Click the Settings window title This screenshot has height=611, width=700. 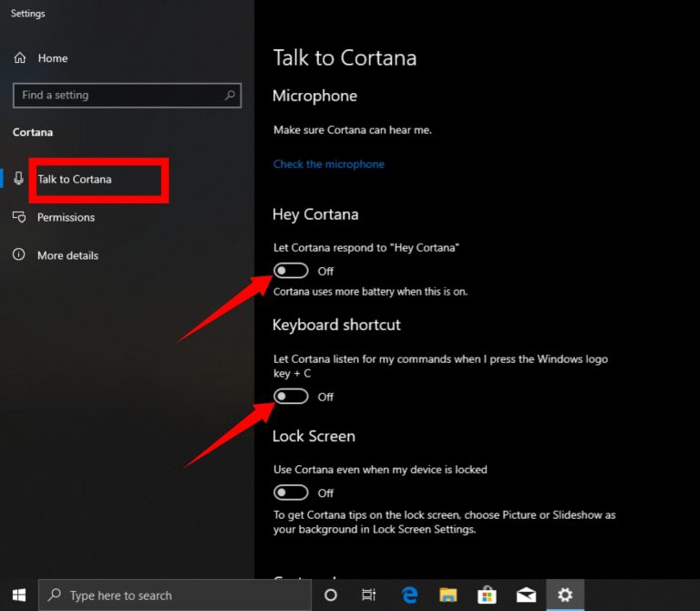[27, 14]
